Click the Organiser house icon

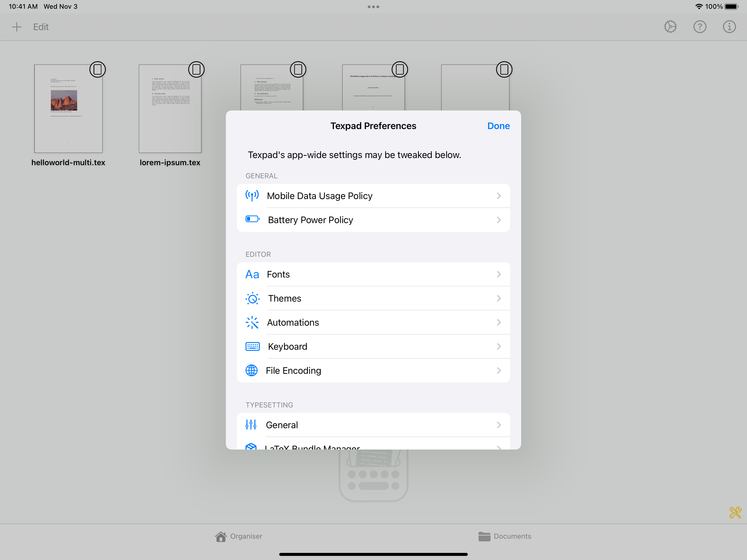click(x=221, y=536)
